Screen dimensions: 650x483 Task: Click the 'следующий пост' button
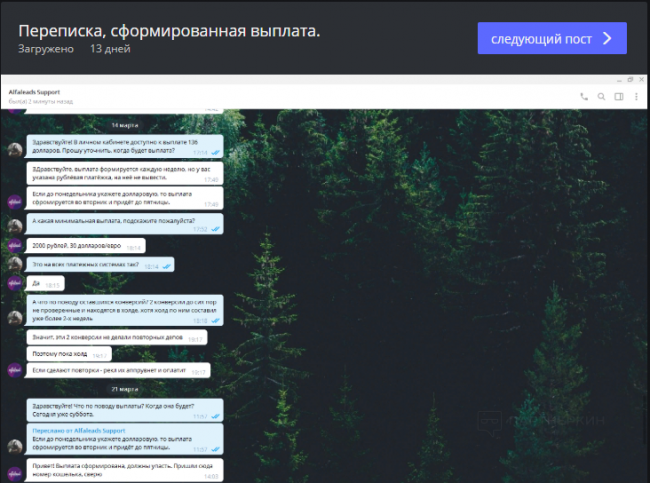(x=552, y=39)
